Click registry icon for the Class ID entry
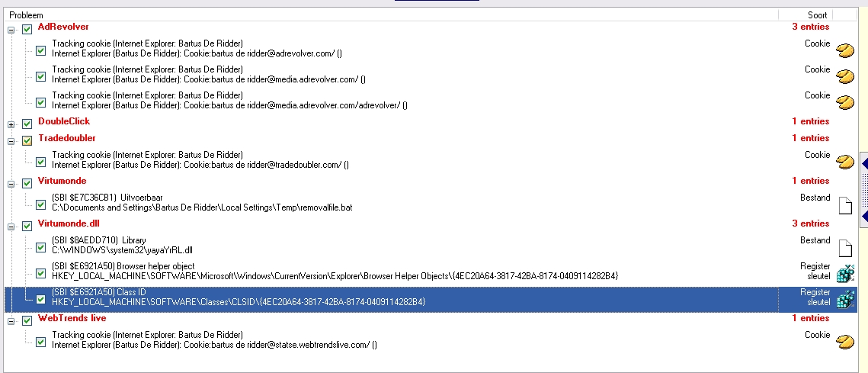 click(x=844, y=300)
